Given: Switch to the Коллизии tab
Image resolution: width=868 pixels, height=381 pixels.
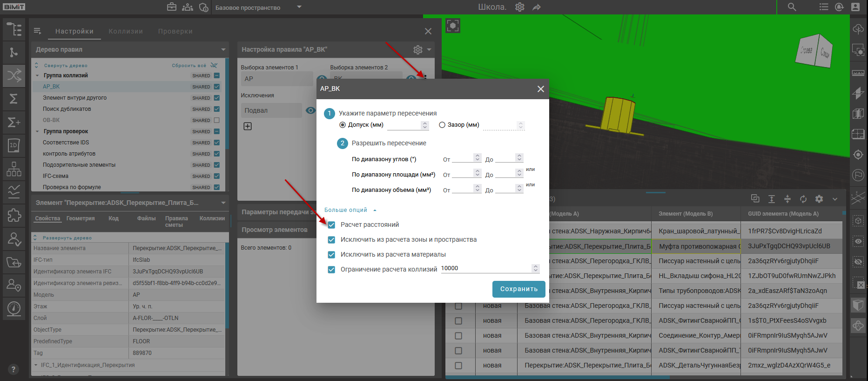Looking at the screenshot, I should [x=126, y=31].
